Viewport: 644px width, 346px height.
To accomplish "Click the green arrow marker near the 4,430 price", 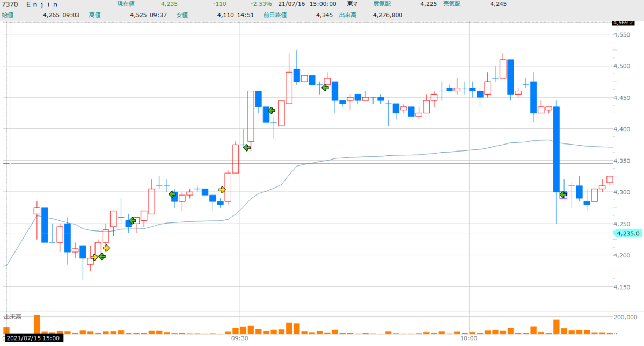I will (x=271, y=111).
